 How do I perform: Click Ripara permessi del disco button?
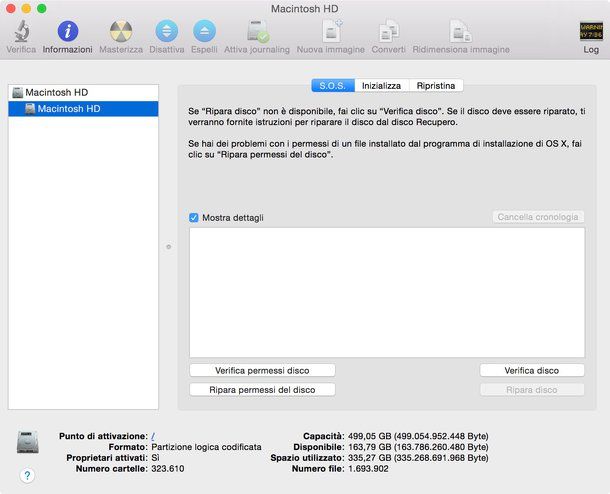262,389
